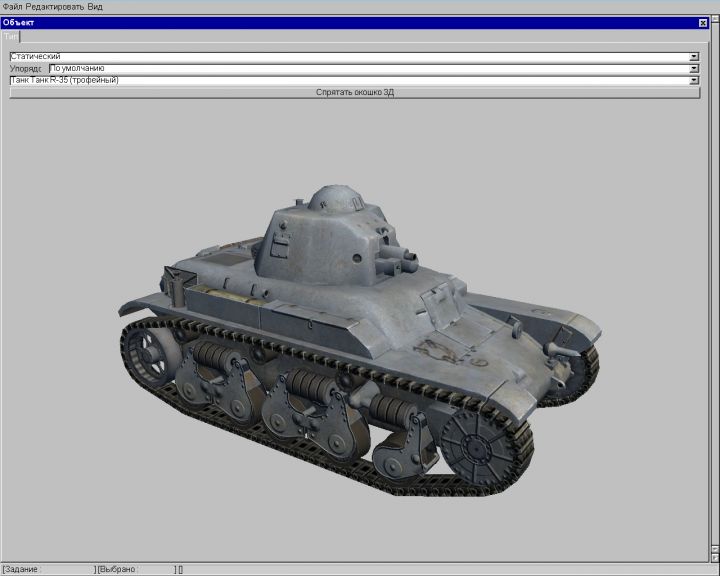This screenshot has width=720, height=576.
Task: Expand the По умолчанию sorting dropdown
Action: [694, 69]
